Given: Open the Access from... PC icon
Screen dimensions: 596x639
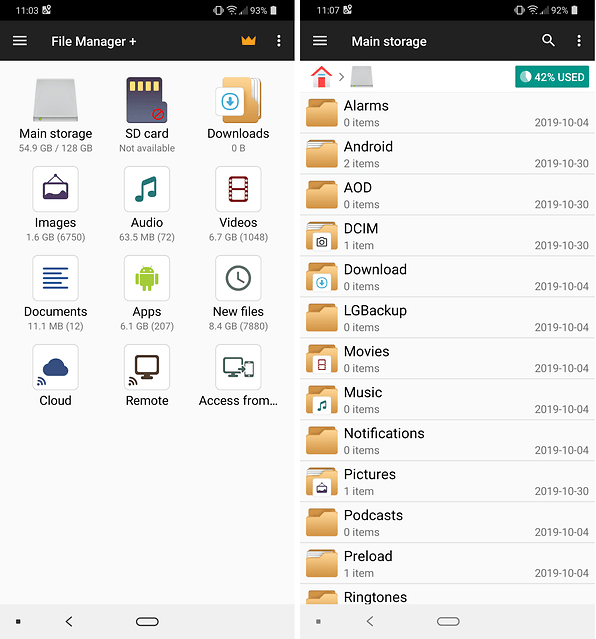Looking at the screenshot, I should [x=238, y=367].
